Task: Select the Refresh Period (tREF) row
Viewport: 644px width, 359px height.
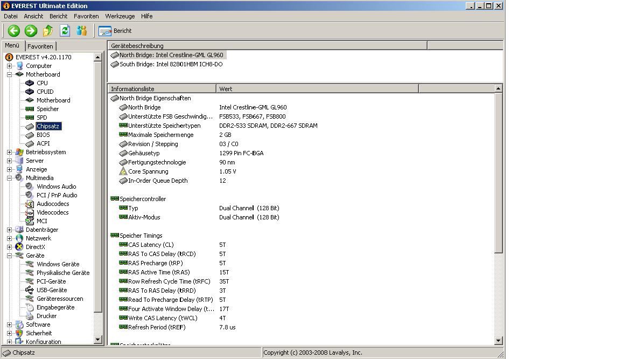Action: tap(301, 327)
